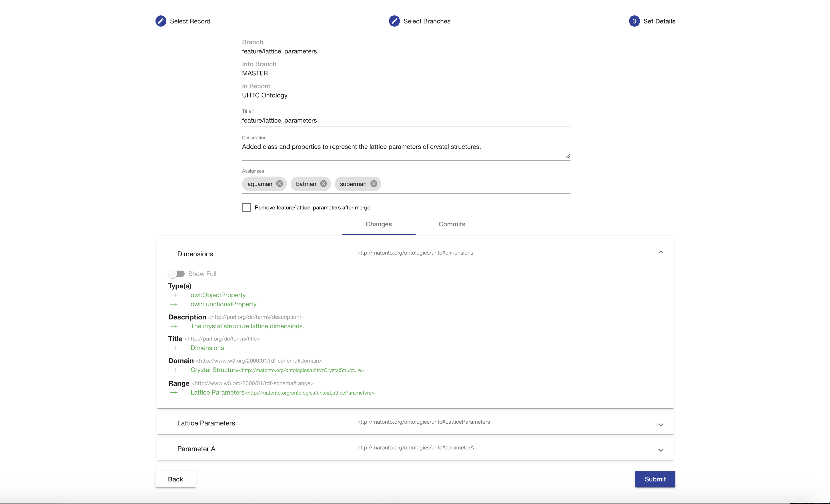Click the Select Branches pencil step icon
The width and height of the screenshot is (830, 504).
tap(394, 21)
